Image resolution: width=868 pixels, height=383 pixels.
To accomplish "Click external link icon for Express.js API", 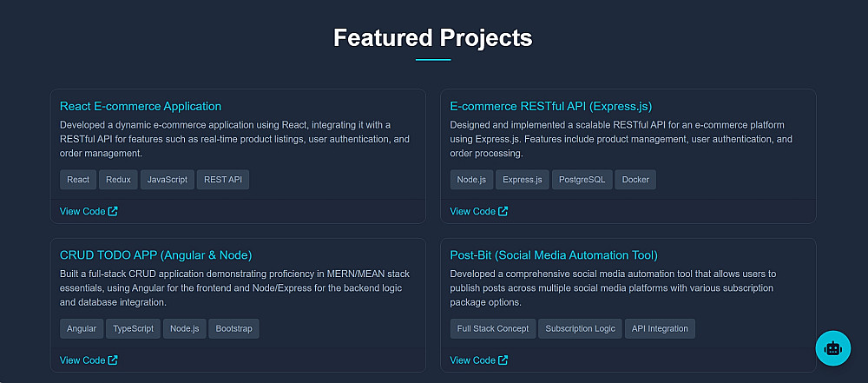I will [x=503, y=211].
